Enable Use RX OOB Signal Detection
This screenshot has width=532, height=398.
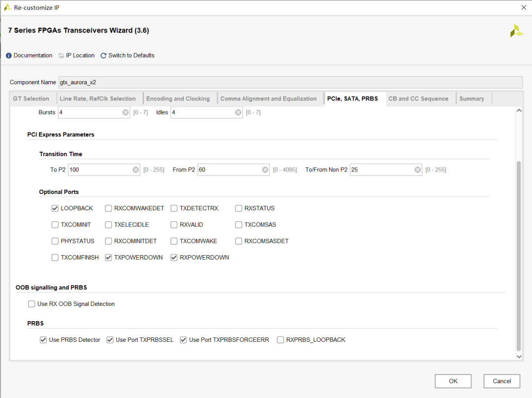(x=32, y=304)
